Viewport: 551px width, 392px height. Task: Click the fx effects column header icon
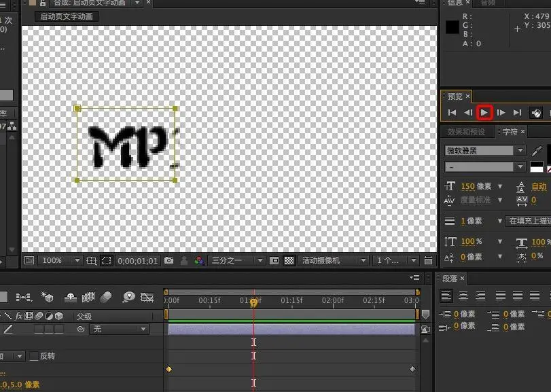18,316
